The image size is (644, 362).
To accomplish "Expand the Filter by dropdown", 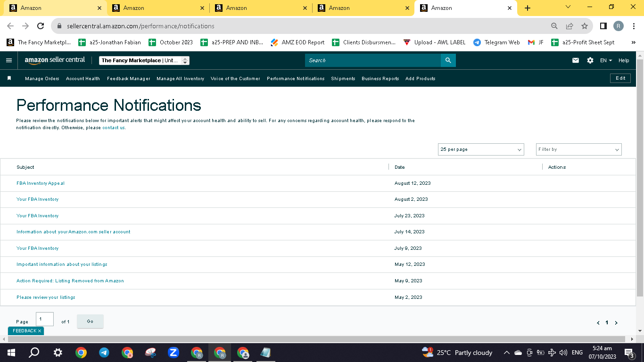I will click(x=579, y=149).
